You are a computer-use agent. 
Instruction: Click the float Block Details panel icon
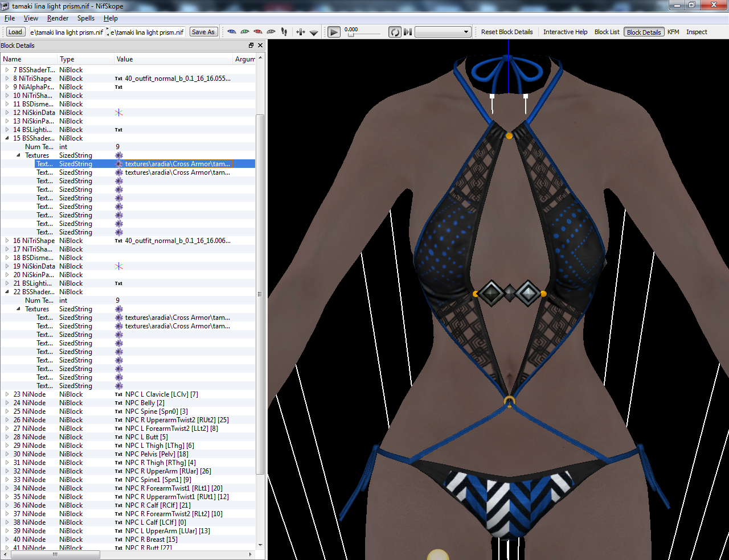251,46
